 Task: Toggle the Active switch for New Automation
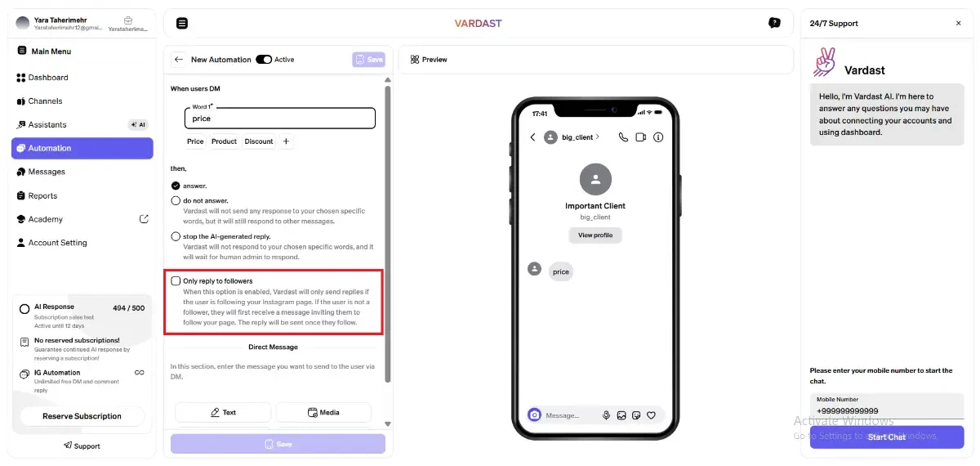click(x=264, y=60)
